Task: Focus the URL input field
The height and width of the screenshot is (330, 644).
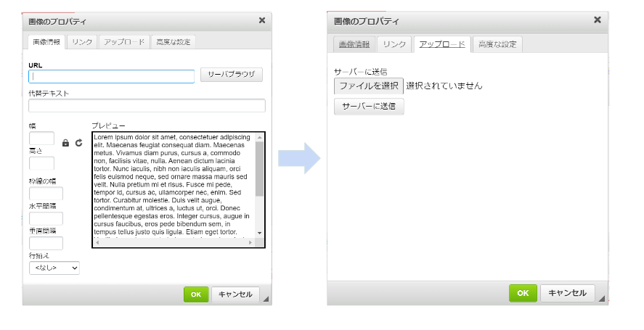Action: pos(111,76)
